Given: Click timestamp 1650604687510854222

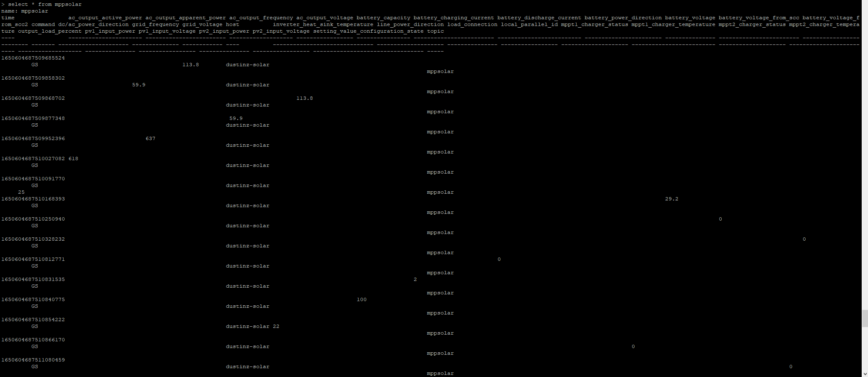Looking at the screenshot, I should pos(33,320).
